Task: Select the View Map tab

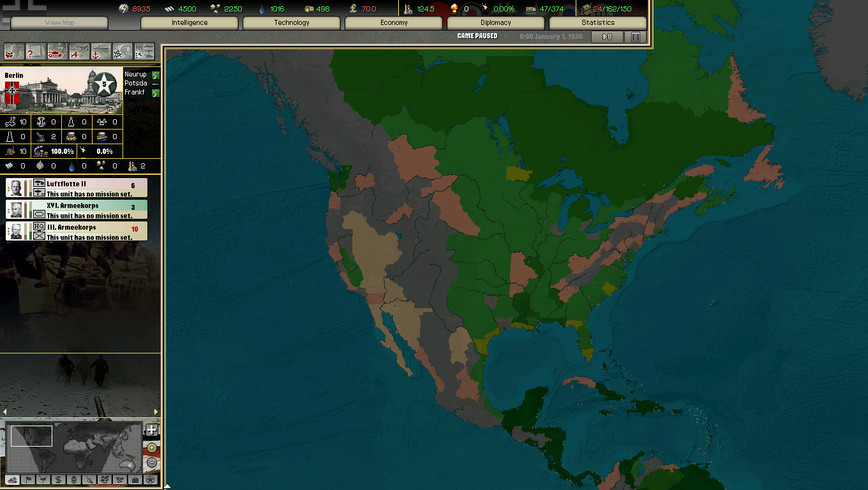Action: pyautogui.click(x=59, y=23)
